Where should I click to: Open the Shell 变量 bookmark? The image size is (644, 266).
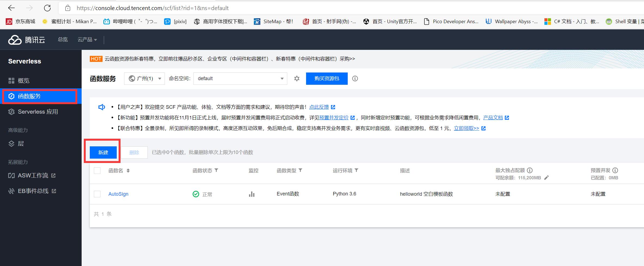pos(625,22)
